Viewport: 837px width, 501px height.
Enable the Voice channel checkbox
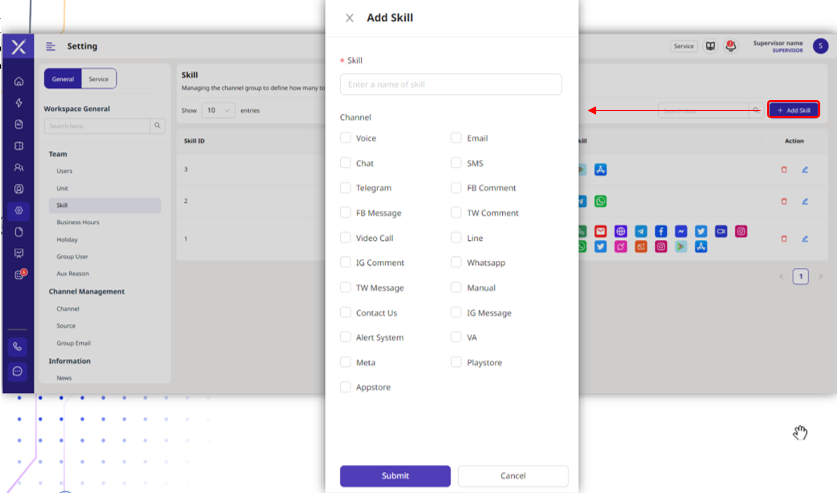tap(346, 138)
